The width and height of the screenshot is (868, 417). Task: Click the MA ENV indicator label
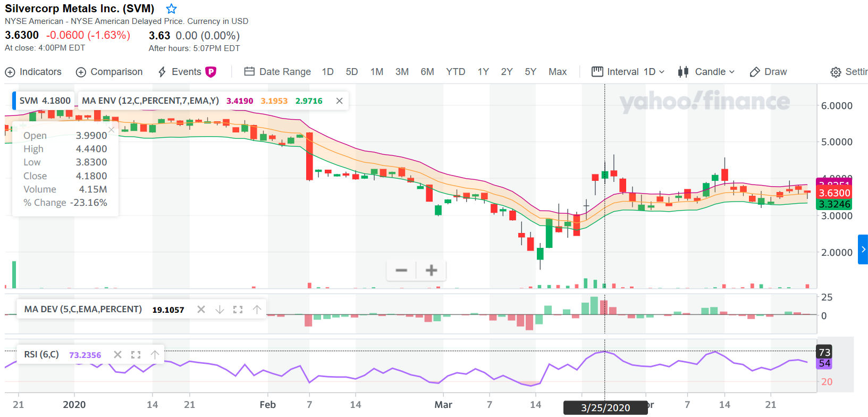150,101
